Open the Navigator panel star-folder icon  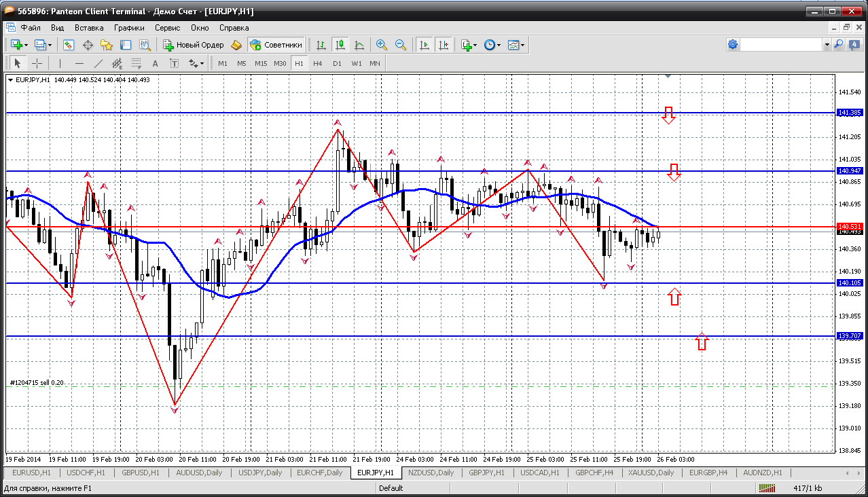107,45
